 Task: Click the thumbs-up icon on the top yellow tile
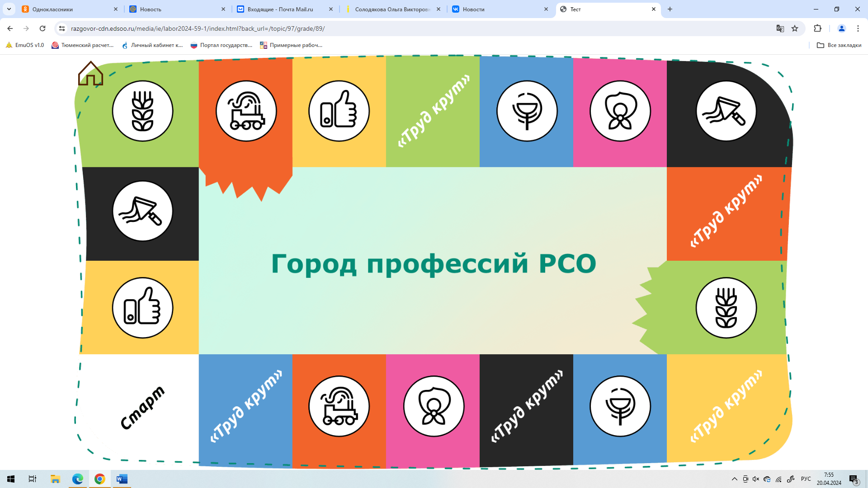(339, 111)
